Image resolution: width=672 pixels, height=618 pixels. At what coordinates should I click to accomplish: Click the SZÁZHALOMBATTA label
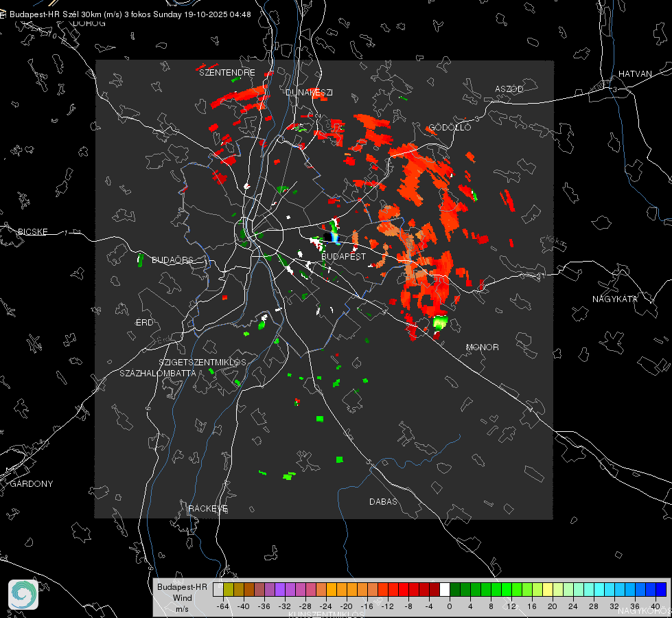pyautogui.click(x=158, y=373)
